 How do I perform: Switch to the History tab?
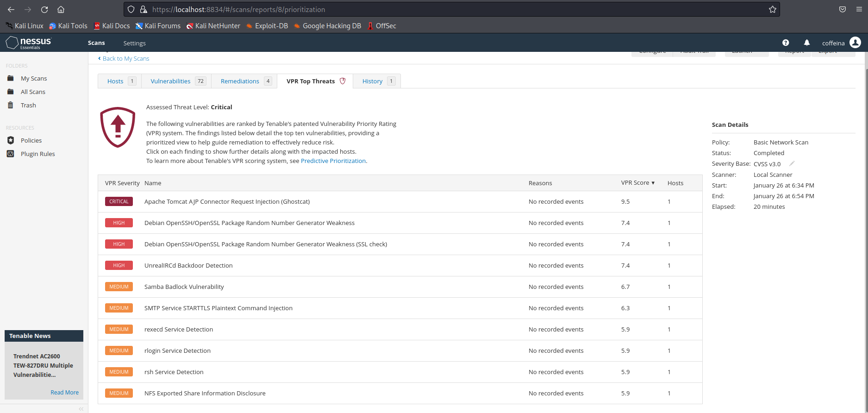(x=377, y=81)
